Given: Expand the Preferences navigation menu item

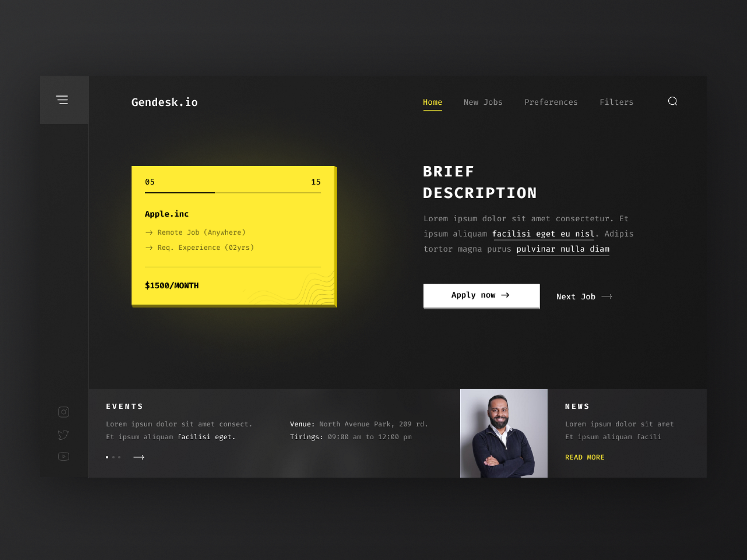Looking at the screenshot, I should click(551, 101).
